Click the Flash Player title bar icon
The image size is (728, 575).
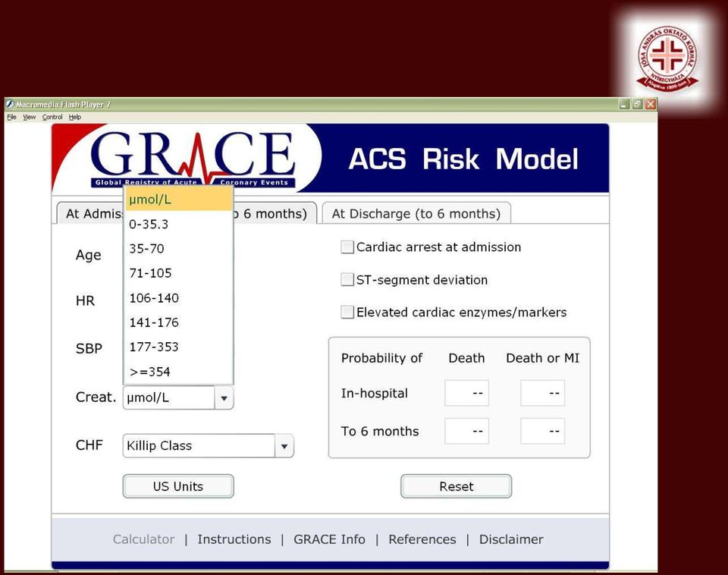10,104
